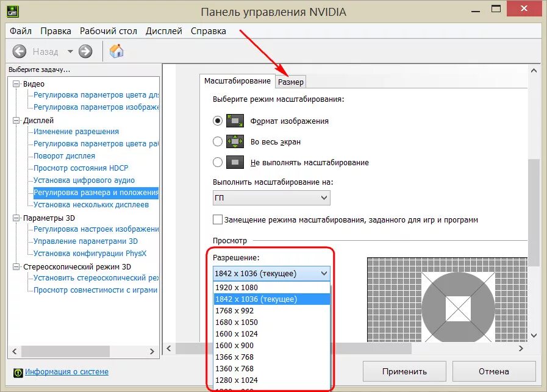
Task: Open Просмотр состояния HDCP task
Action: (x=81, y=168)
